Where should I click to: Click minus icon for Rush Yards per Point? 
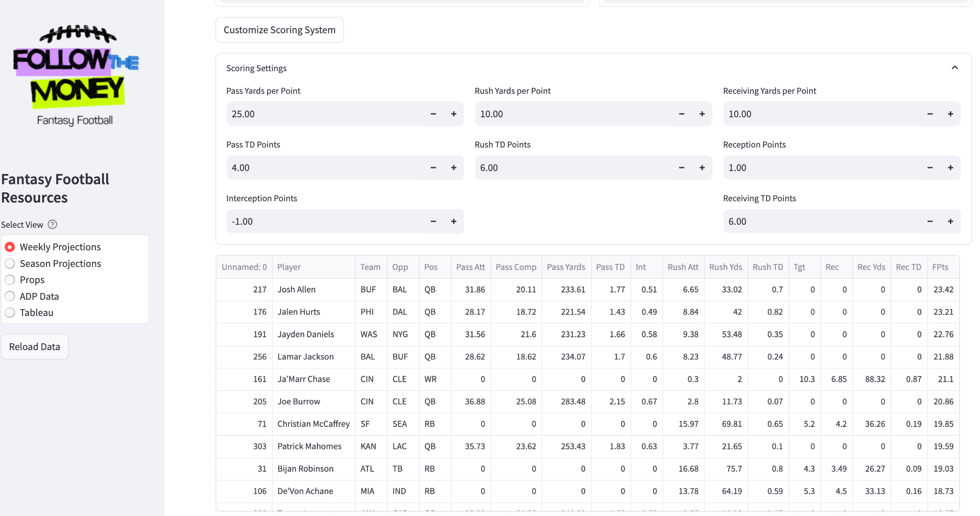click(x=681, y=114)
